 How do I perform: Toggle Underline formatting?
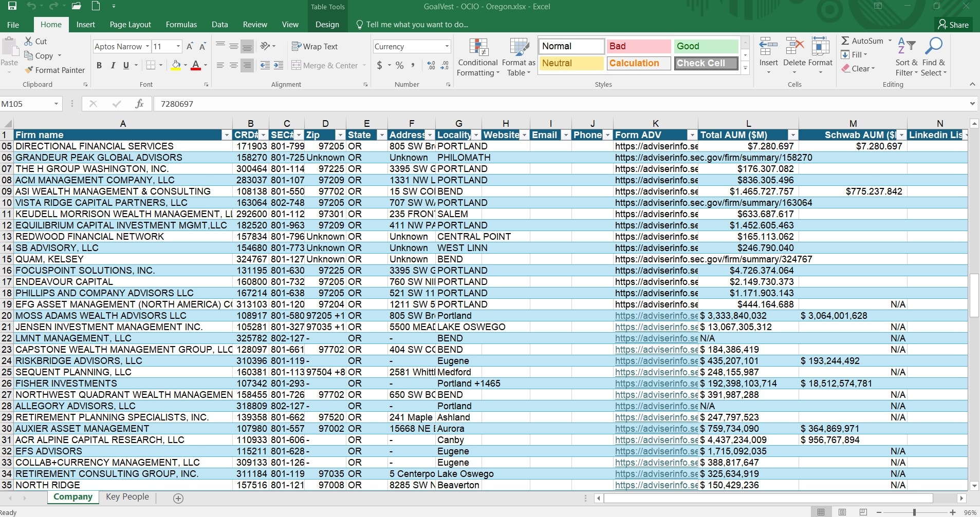pos(126,65)
